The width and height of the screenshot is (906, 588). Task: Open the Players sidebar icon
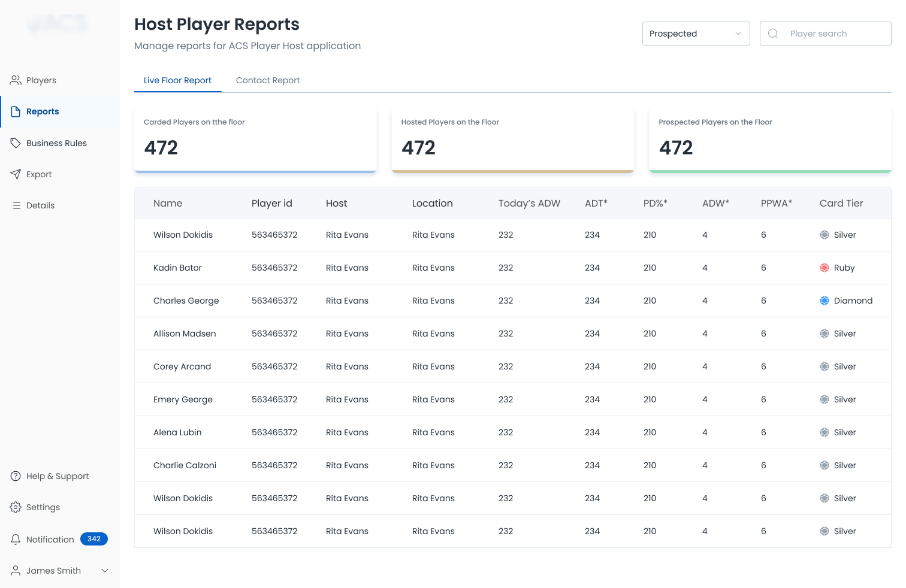coord(16,80)
